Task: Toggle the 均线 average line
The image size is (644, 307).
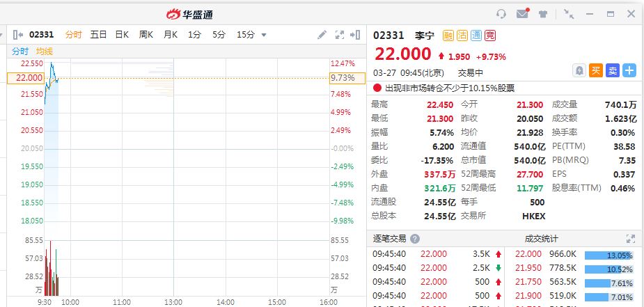Action: pyautogui.click(x=45, y=52)
